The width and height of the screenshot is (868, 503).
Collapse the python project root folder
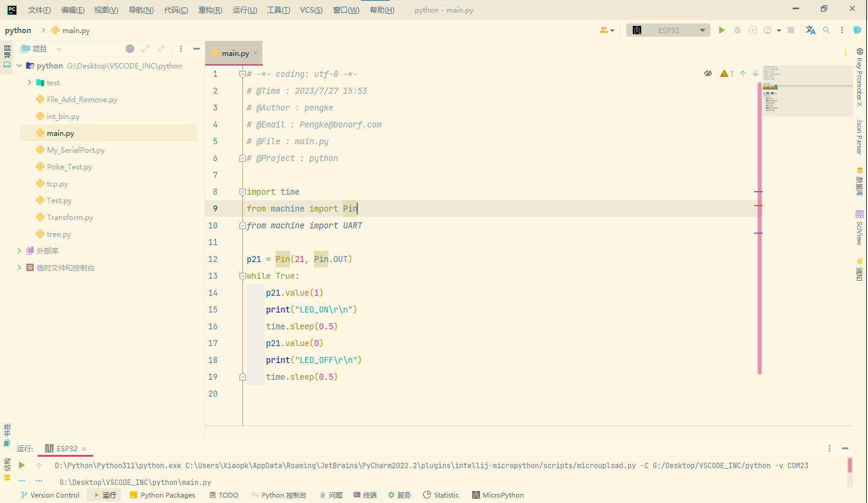pyautogui.click(x=19, y=66)
